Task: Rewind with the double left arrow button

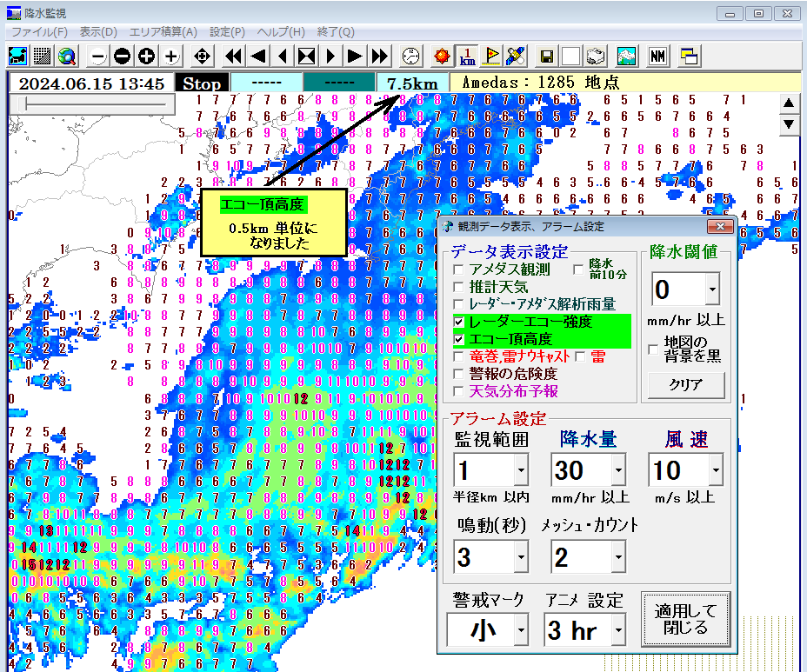Action: click(234, 57)
